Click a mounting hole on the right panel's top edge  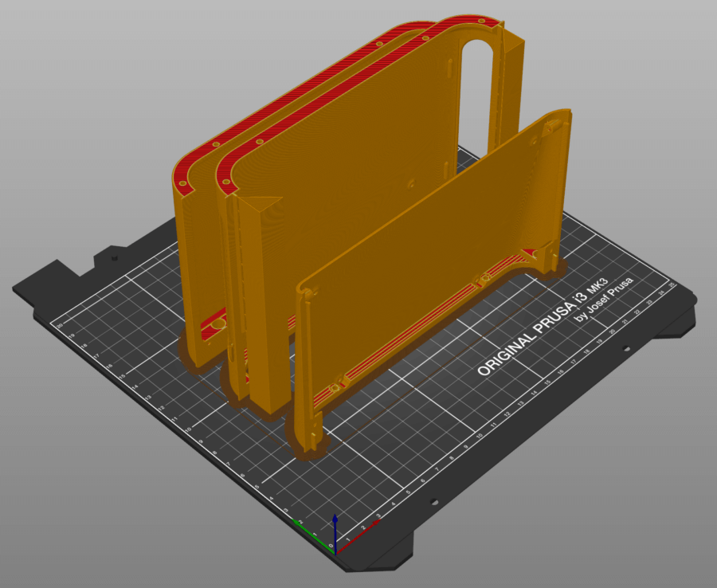[x=534, y=140]
